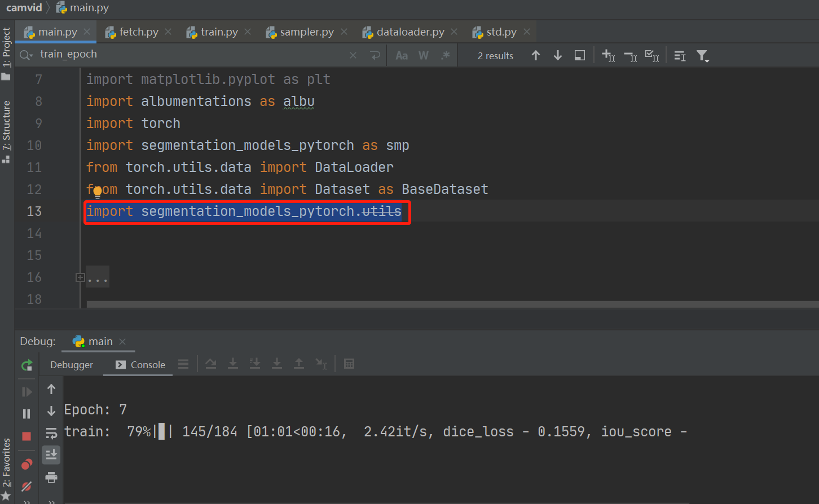This screenshot has height=504, width=819.
Task: Open the View Breakpoints dialog
Action: tap(27, 464)
